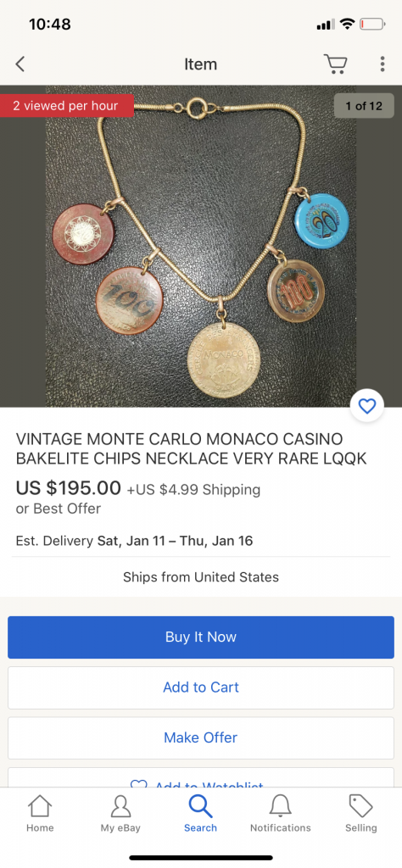The width and height of the screenshot is (402, 868).
Task: Tap the partially visible Add to Watchlist button
Action: pyautogui.click(x=201, y=777)
